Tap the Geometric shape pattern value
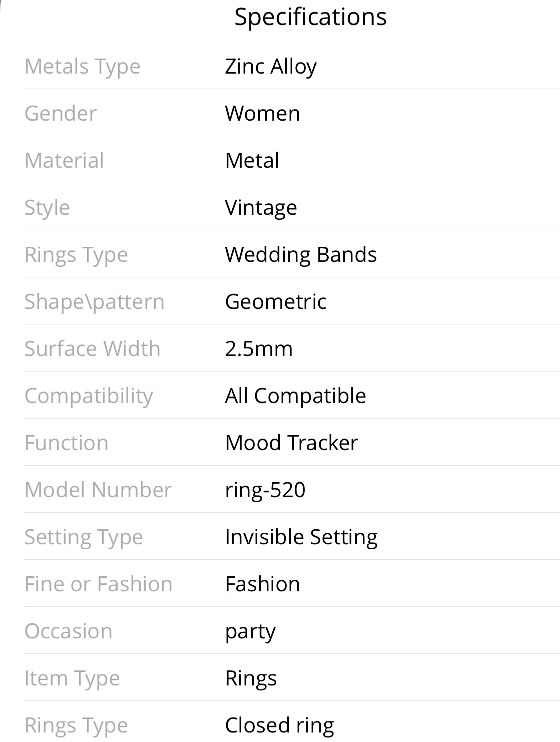Image resolution: width=560 pixels, height=742 pixels. click(276, 301)
